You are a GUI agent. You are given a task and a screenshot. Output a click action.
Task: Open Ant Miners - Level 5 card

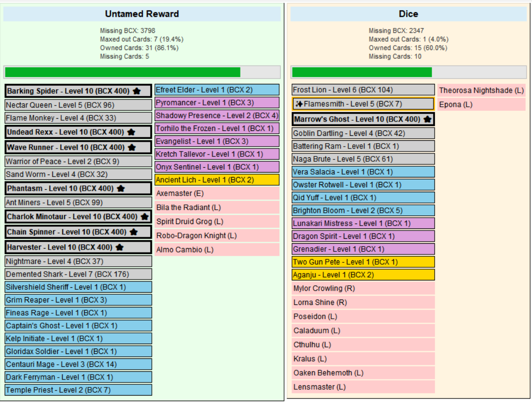click(78, 202)
